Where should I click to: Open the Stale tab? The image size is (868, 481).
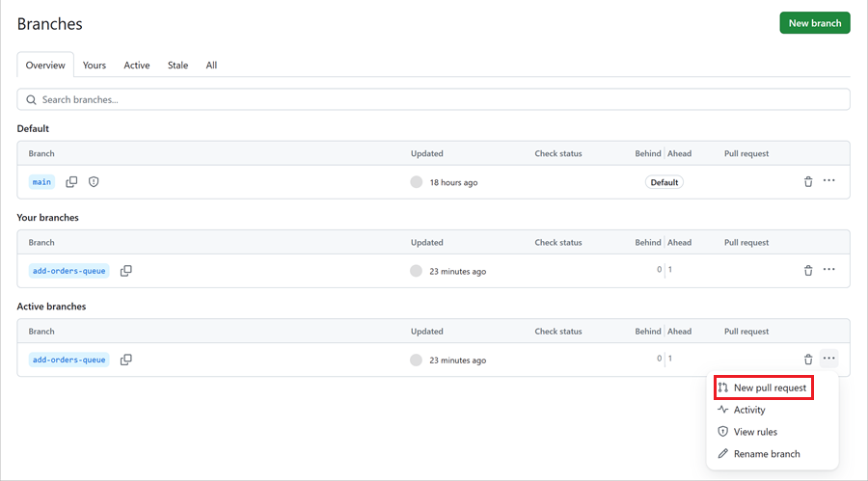[177, 66]
